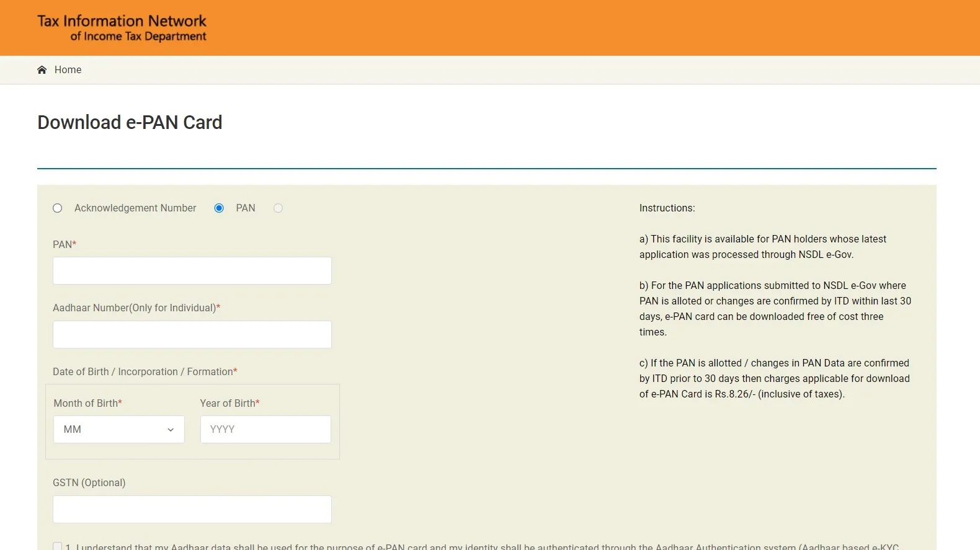Click the Month of Birth label
The height and width of the screenshot is (550, 980).
(x=88, y=404)
